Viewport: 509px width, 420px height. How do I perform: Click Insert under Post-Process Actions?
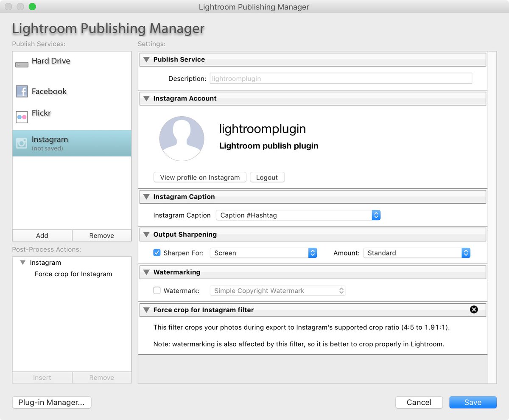42,378
